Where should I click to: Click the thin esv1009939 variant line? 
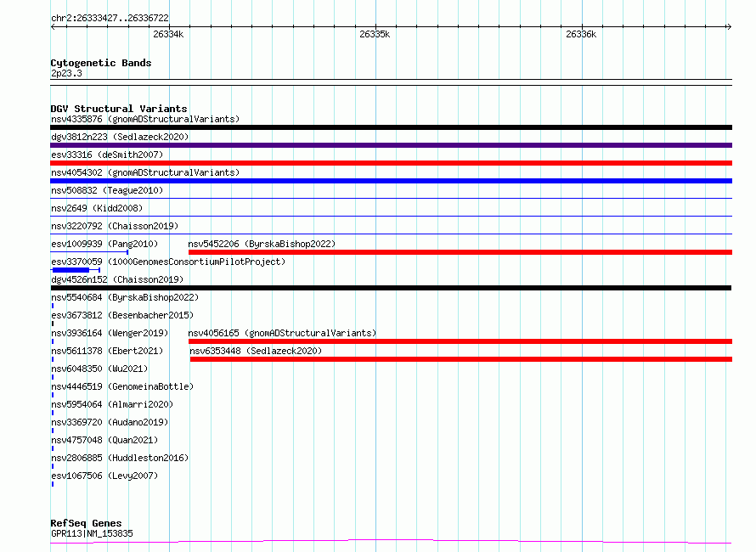coord(89,251)
